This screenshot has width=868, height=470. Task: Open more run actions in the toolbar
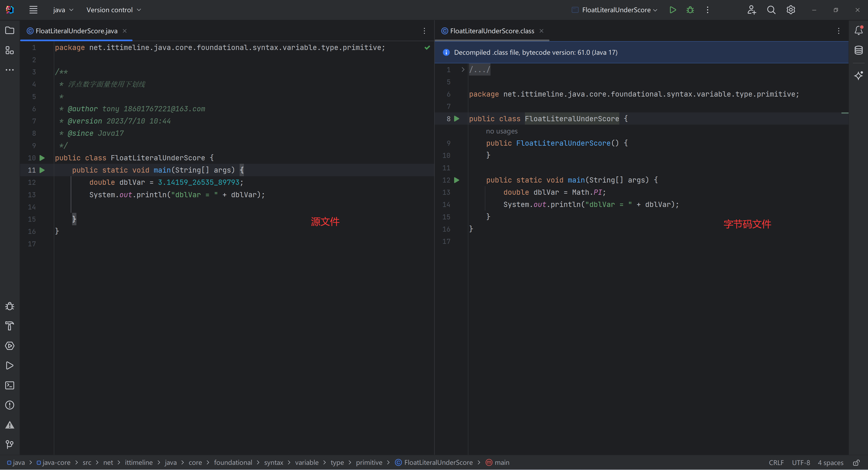pos(708,10)
